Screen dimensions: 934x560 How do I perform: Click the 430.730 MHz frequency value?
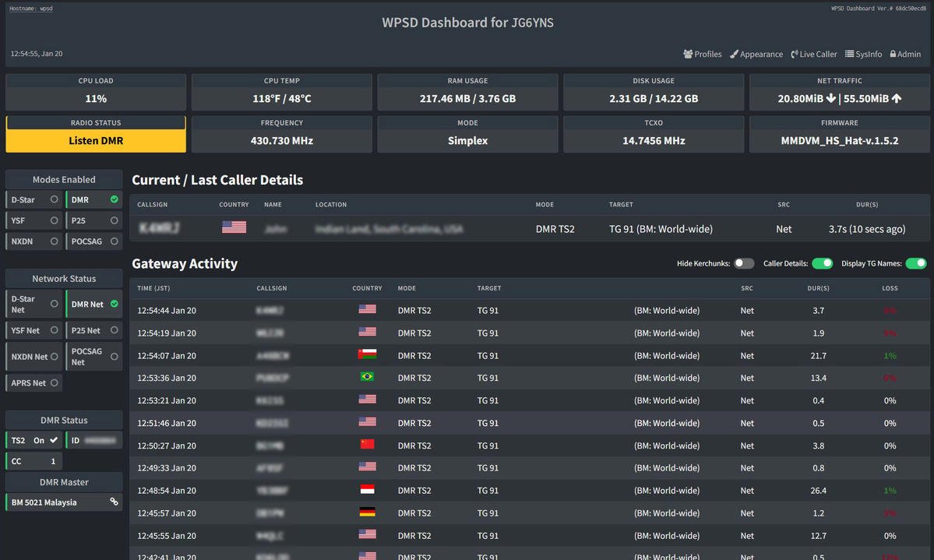282,141
